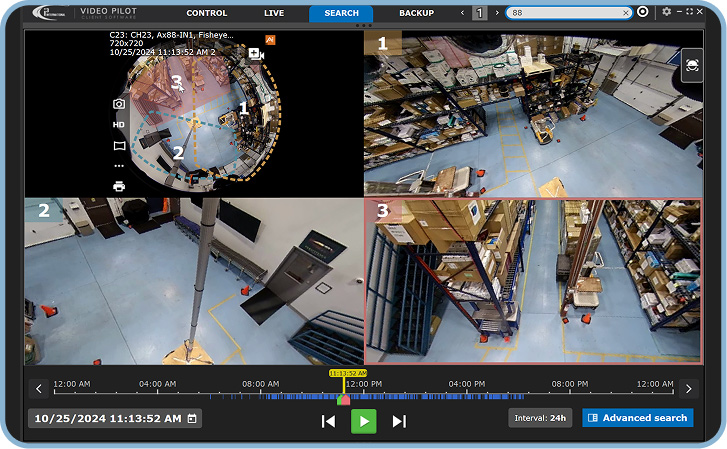The width and height of the screenshot is (727, 449).
Task: Print the current camera image
Action: tap(119, 186)
